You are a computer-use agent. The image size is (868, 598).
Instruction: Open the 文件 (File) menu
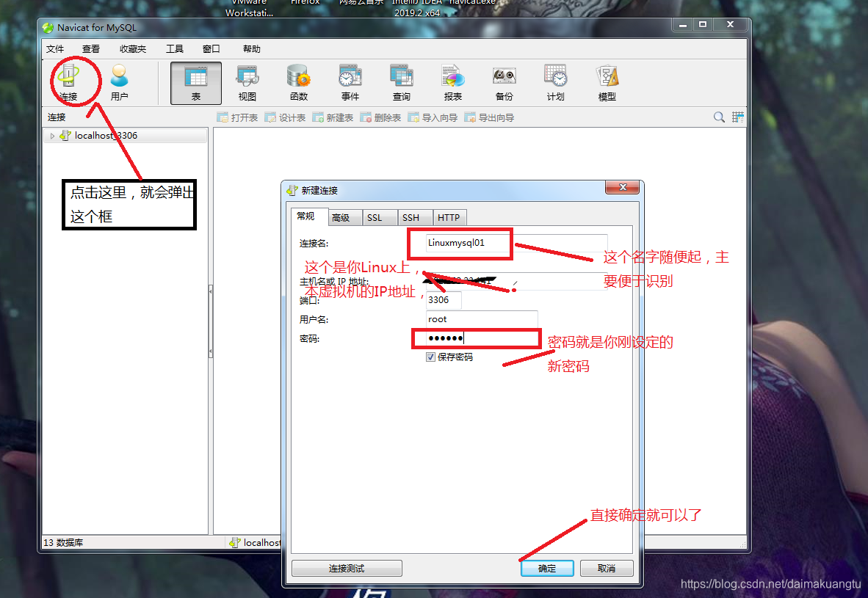tap(55, 48)
